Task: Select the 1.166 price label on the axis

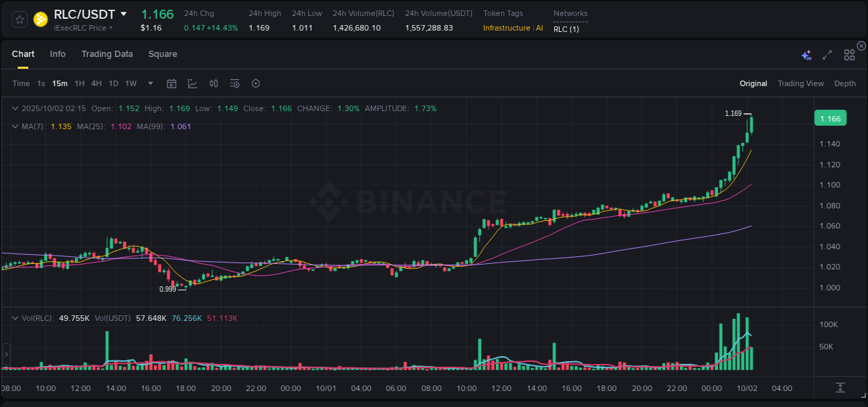Action: pos(831,118)
